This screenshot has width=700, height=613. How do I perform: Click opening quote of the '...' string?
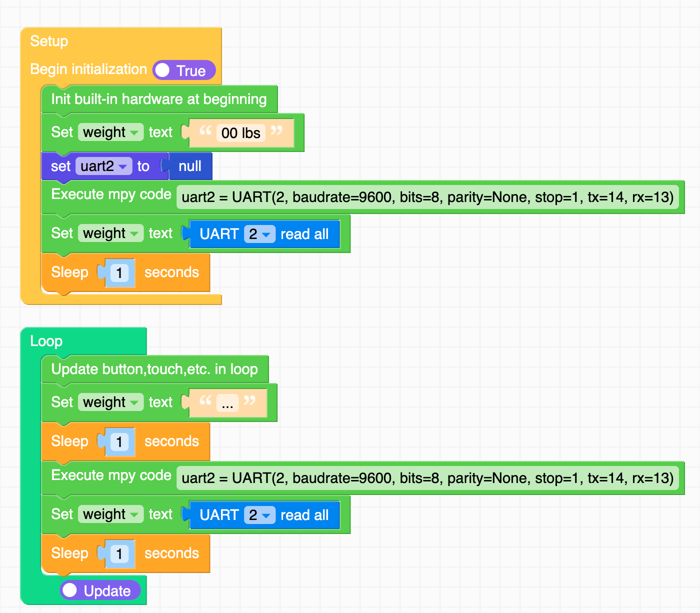coord(205,400)
